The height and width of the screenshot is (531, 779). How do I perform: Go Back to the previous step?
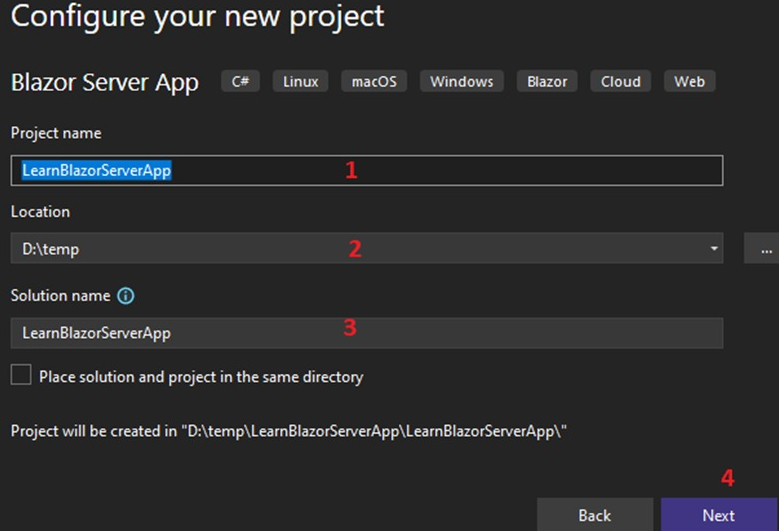click(594, 515)
